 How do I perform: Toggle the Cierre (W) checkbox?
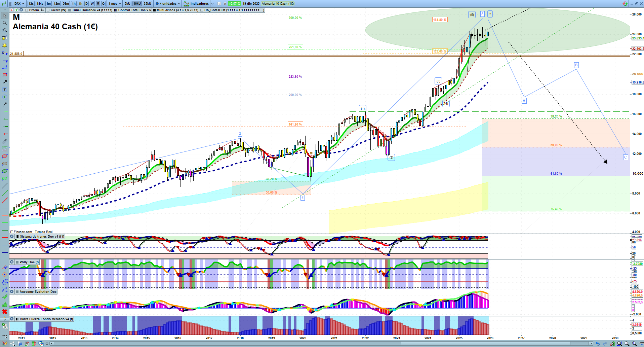coord(48,10)
